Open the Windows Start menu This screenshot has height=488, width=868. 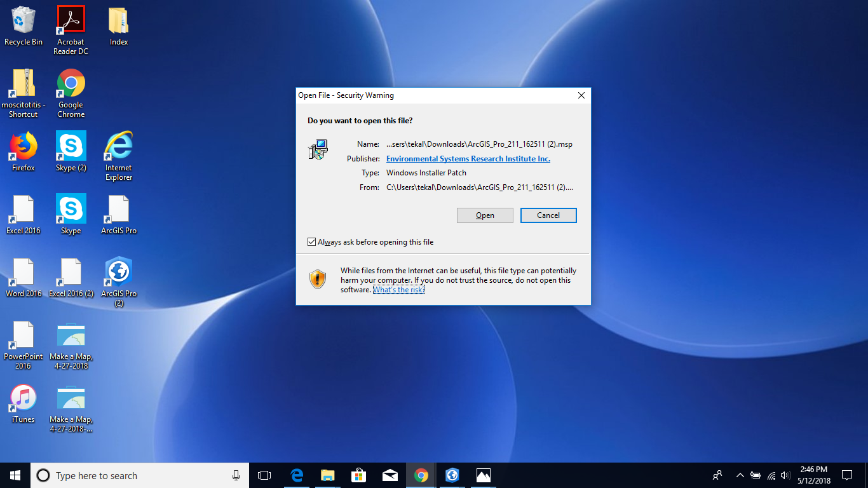15,475
